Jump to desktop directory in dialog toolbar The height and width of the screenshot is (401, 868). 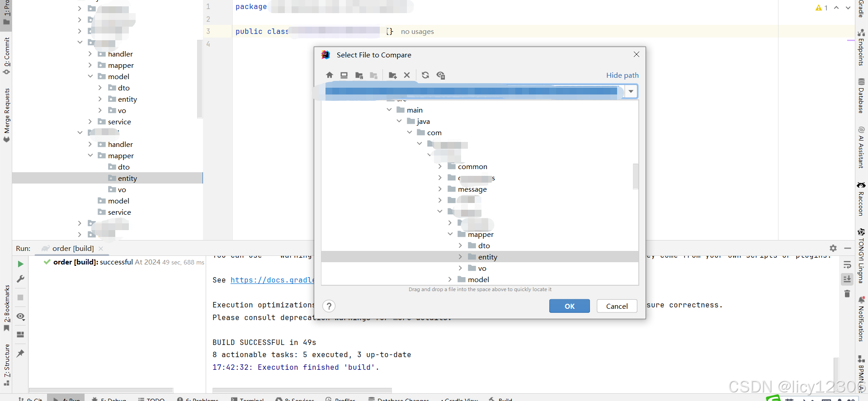[x=344, y=75]
